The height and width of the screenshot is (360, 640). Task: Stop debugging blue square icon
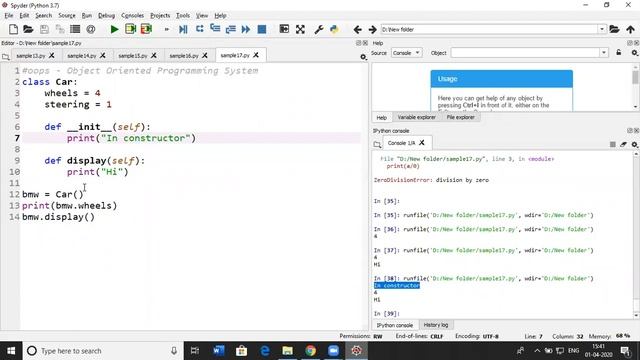point(262,29)
